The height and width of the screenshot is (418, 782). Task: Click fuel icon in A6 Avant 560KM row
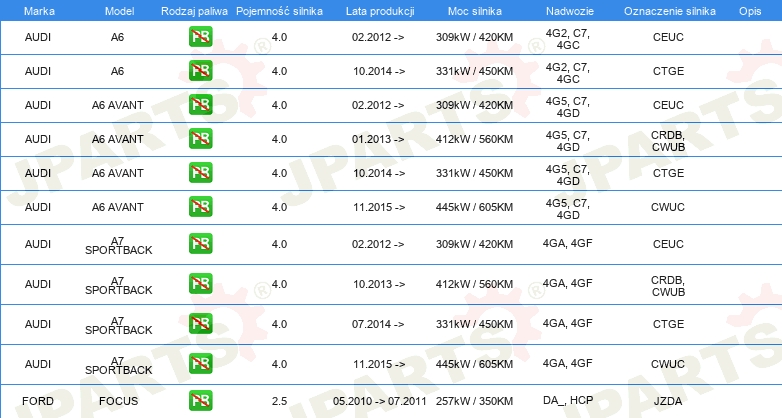tap(201, 139)
